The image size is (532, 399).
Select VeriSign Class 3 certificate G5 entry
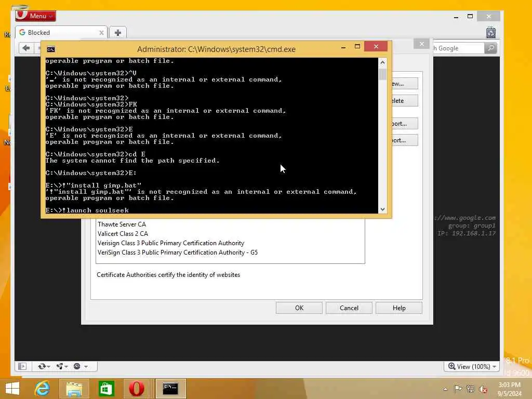pos(178,253)
